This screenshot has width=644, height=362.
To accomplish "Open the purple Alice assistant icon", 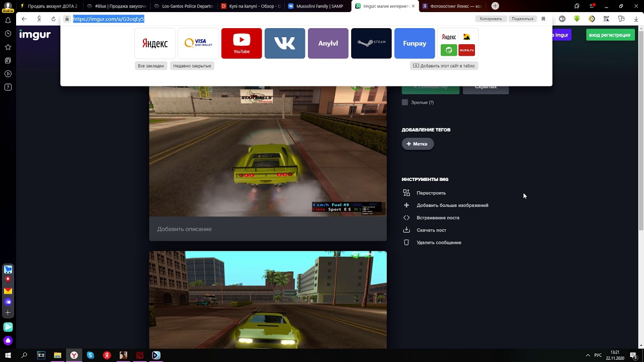I will [8, 341].
